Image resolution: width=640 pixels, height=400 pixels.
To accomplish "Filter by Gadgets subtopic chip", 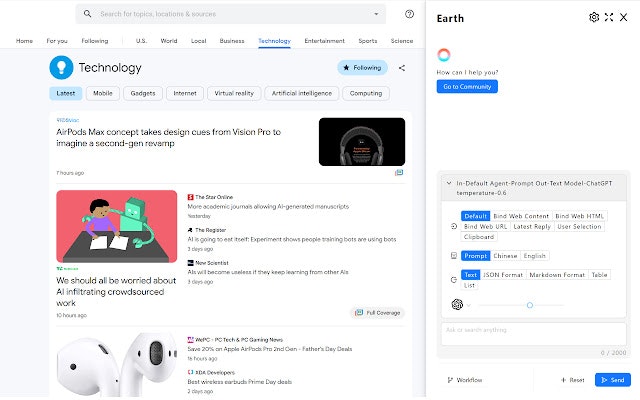I will [143, 93].
